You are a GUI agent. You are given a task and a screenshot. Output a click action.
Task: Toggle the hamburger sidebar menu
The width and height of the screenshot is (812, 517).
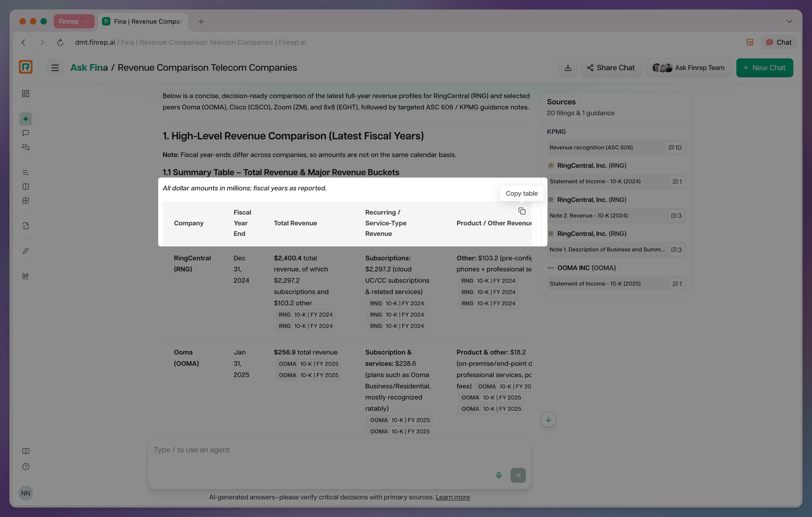[55, 68]
